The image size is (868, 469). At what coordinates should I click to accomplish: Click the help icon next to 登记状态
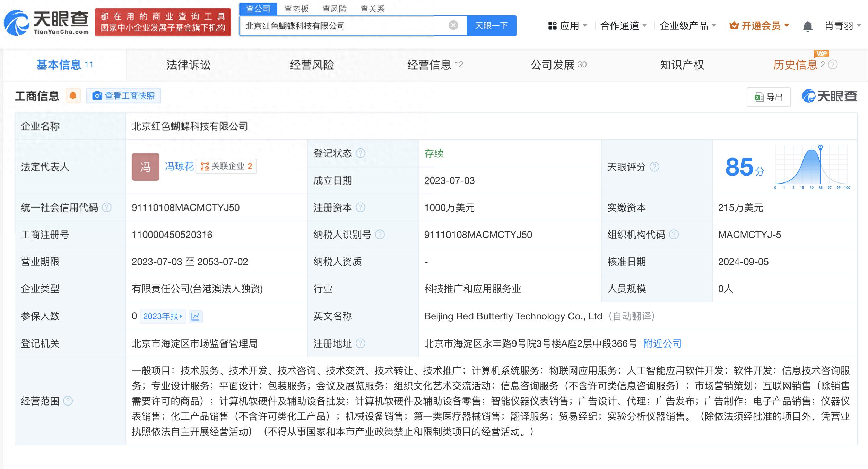[x=361, y=153]
